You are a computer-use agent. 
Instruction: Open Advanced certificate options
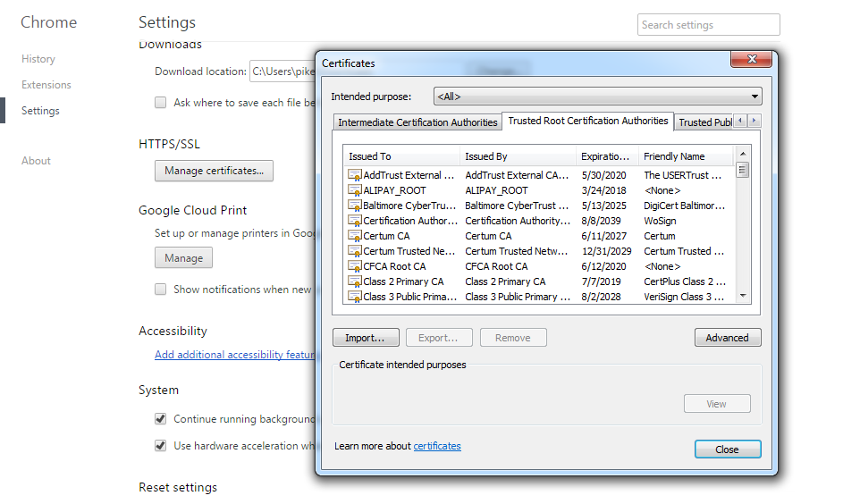tap(728, 338)
